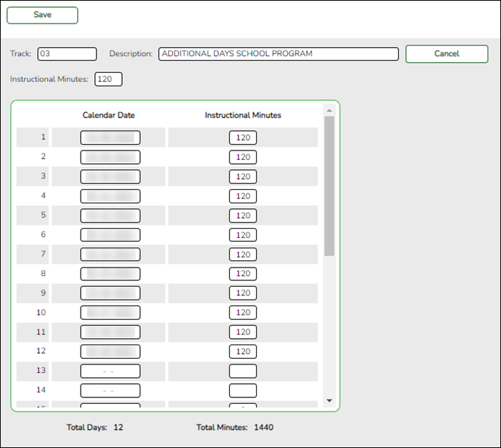Click the scroll up arrow in calendar list

[x=330, y=111]
